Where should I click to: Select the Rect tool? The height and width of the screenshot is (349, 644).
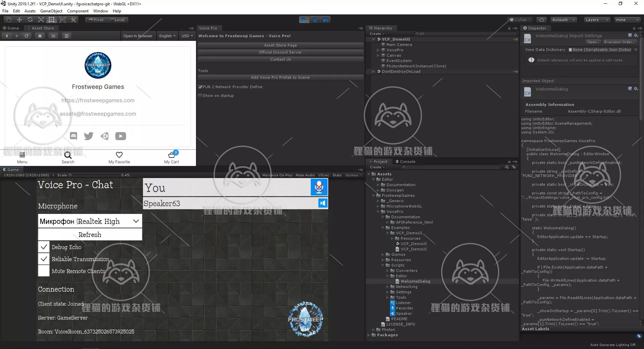coord(52,20)
